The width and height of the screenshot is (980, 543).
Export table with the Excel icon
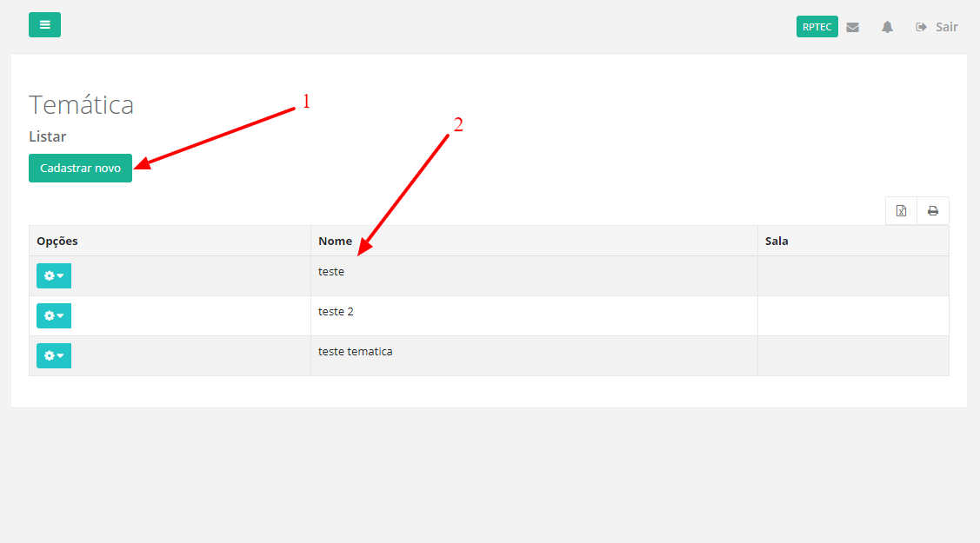[901, 211]
